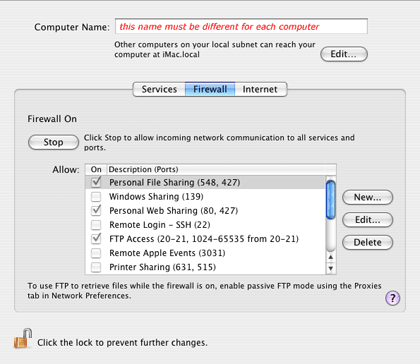
Task: Select the Firewall tab
Action: [210, 89]
